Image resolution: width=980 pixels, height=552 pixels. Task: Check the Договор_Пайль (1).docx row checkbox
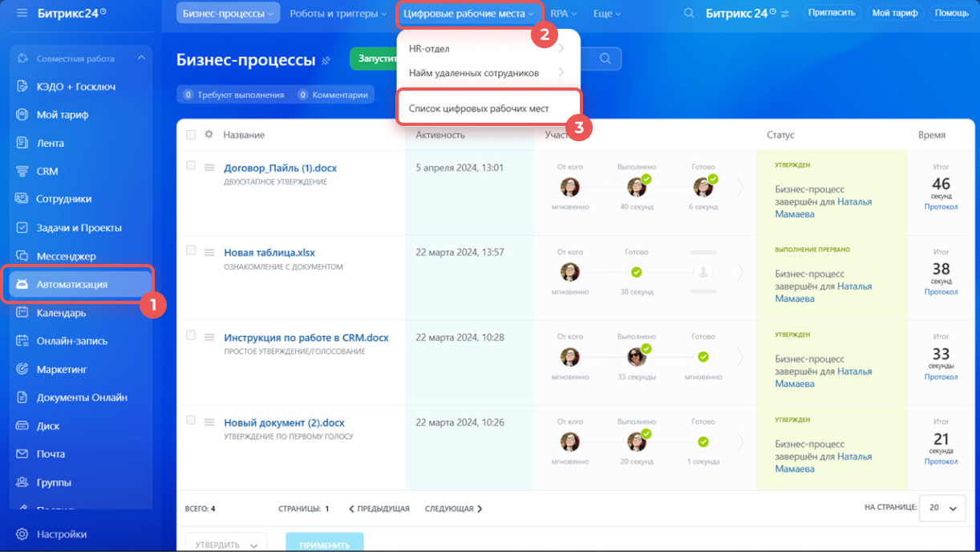pyautogui.click(x=191, y=165)
